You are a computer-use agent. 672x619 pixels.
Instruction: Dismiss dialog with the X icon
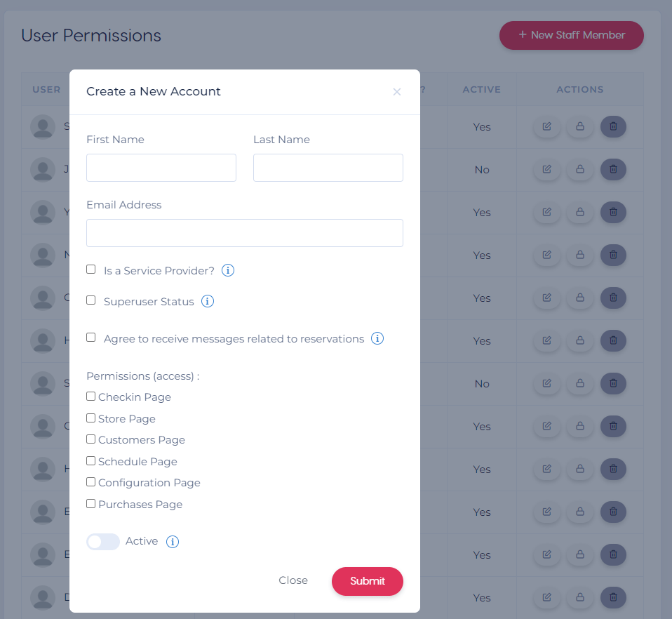click(x=397, y=92)
